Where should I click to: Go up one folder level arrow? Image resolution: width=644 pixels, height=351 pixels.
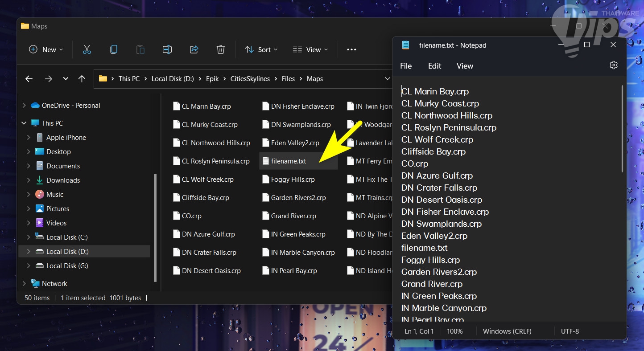[x=82, y=79]
